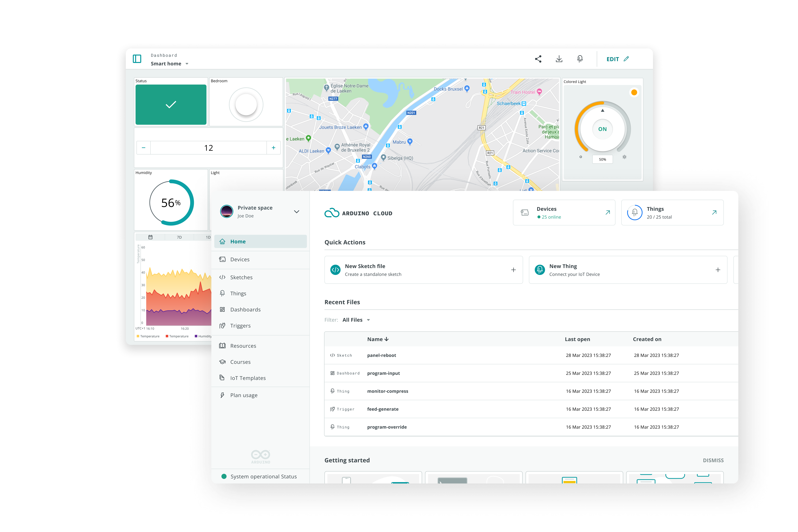
Task: Click the 50% brightness value box
Action: (x=603, y=159)
